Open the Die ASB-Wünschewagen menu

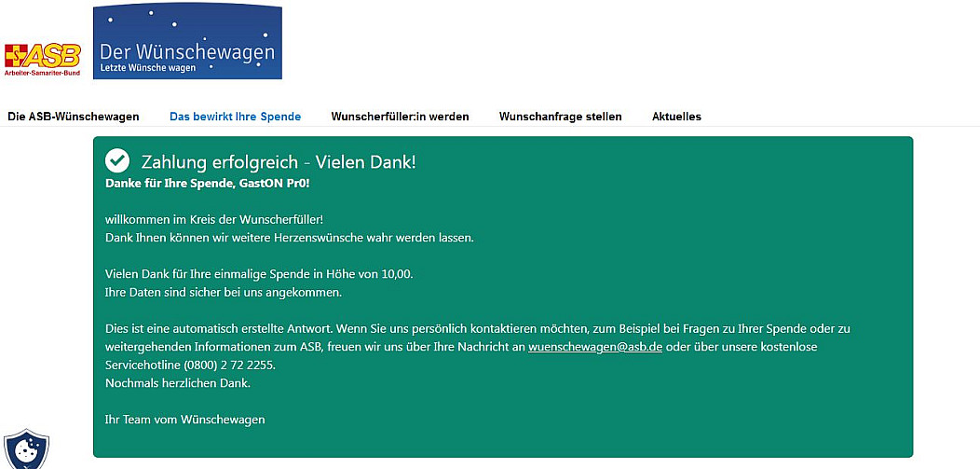click(x=74, y=117)
